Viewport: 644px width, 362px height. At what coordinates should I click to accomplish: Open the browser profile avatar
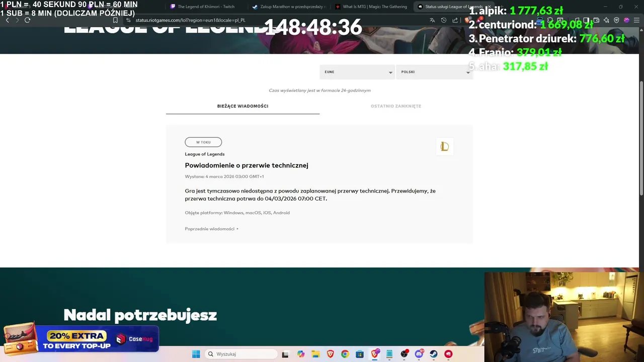[626, 20]
